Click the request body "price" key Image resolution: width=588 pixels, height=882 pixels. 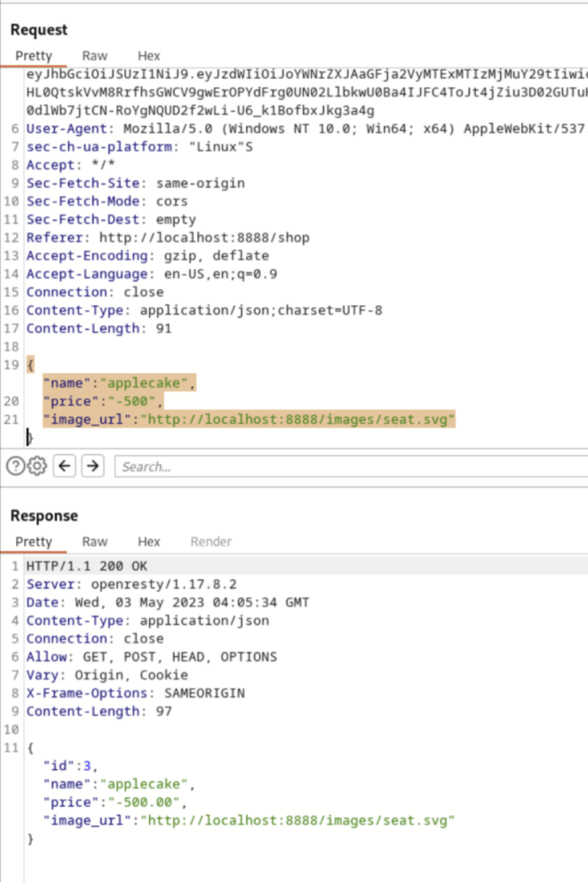click(x=67, y=401)
